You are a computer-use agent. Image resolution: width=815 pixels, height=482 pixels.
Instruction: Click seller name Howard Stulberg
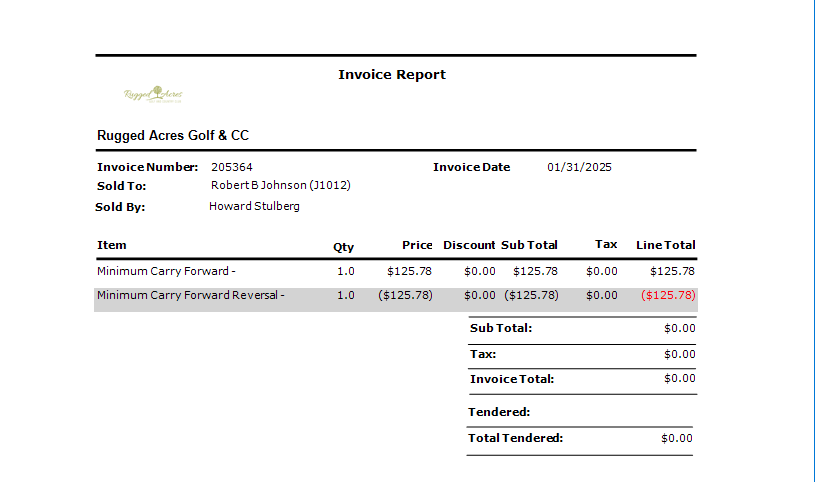coord(254,206)
